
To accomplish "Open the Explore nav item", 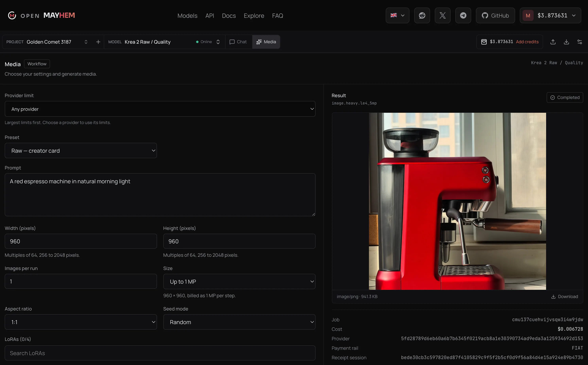I will (254, 16).
